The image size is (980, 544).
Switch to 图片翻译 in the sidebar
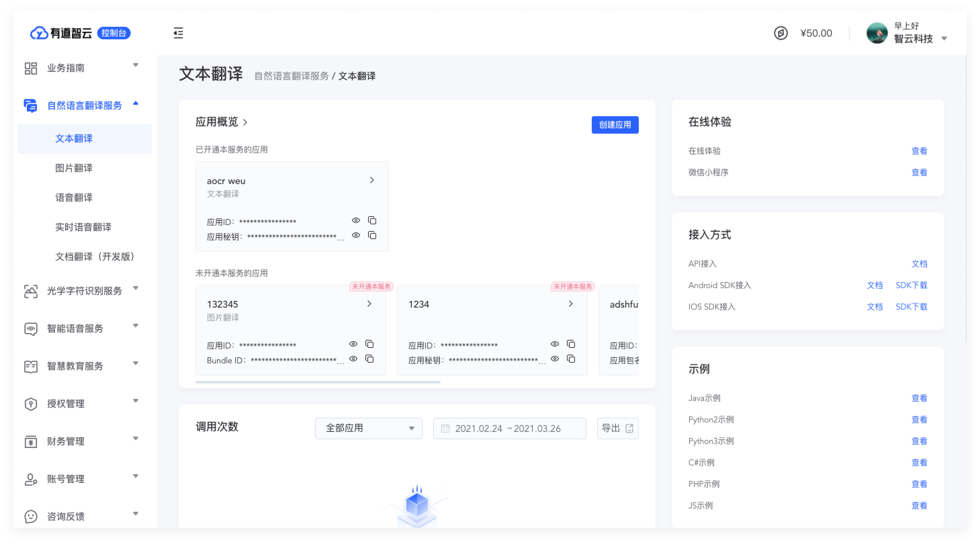coord(74,168)
